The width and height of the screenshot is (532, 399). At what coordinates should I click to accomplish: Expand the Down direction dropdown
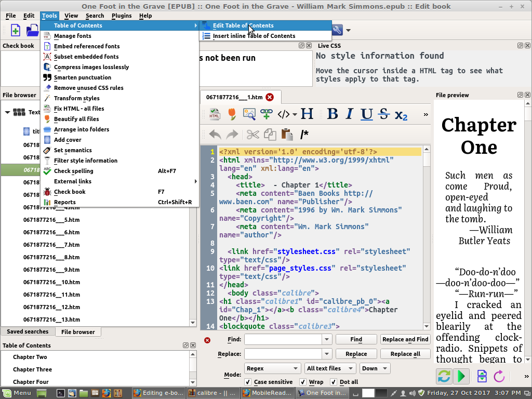click(374, 368)
